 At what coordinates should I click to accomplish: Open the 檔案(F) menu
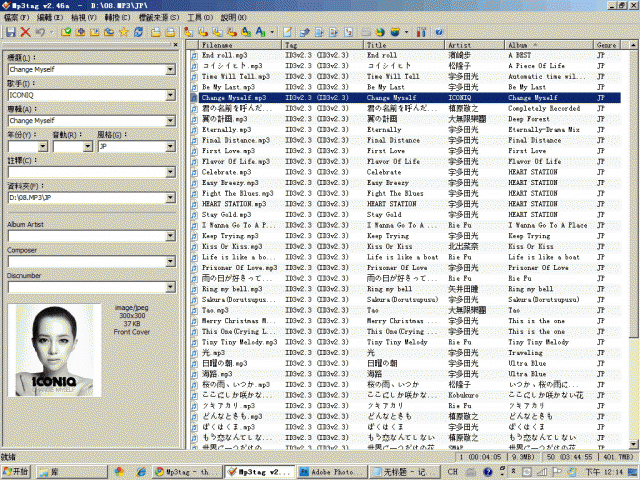click(x=17, y=18)
